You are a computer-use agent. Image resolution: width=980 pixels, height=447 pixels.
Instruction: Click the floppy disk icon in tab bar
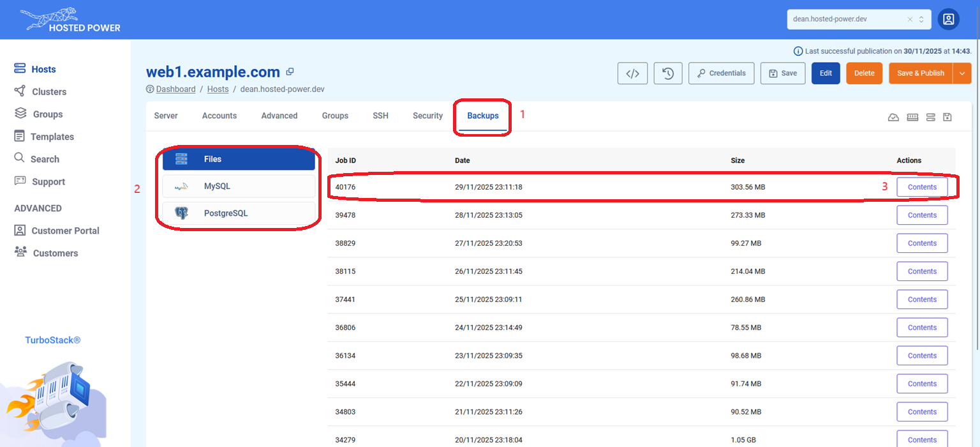[947, 117]
